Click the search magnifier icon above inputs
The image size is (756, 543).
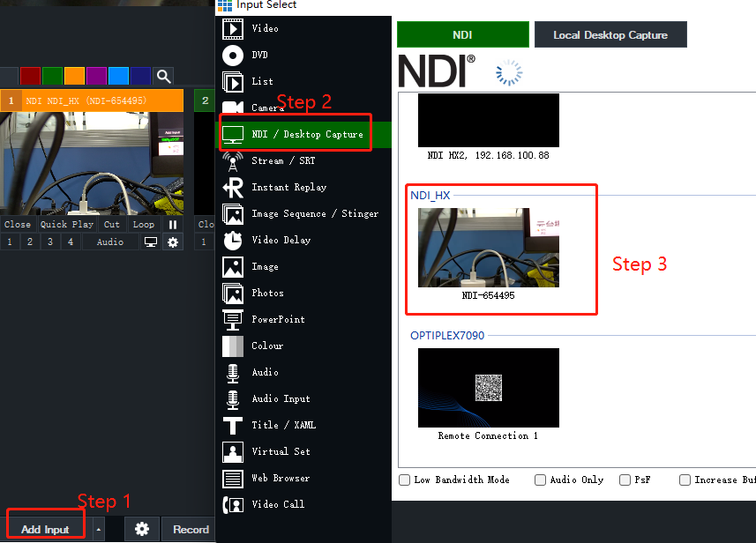(x=163, y=77)
